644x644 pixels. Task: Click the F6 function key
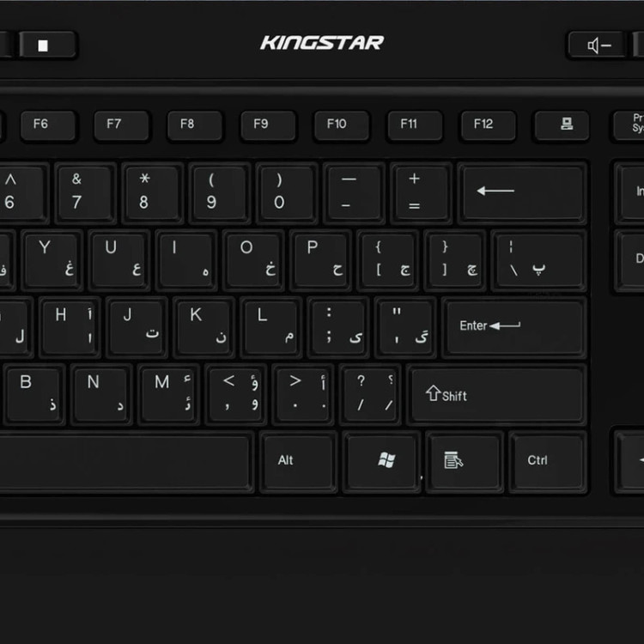point(48,125)
